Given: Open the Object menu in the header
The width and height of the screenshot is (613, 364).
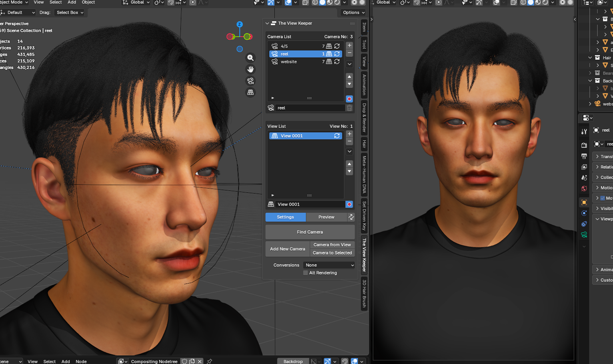Looking at the screenshot, I should click(x=88, y=2).
